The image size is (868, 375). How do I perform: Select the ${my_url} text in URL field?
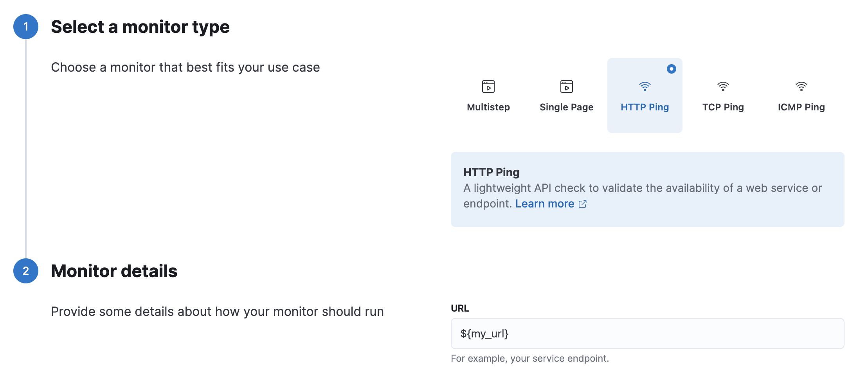point(484,334)
